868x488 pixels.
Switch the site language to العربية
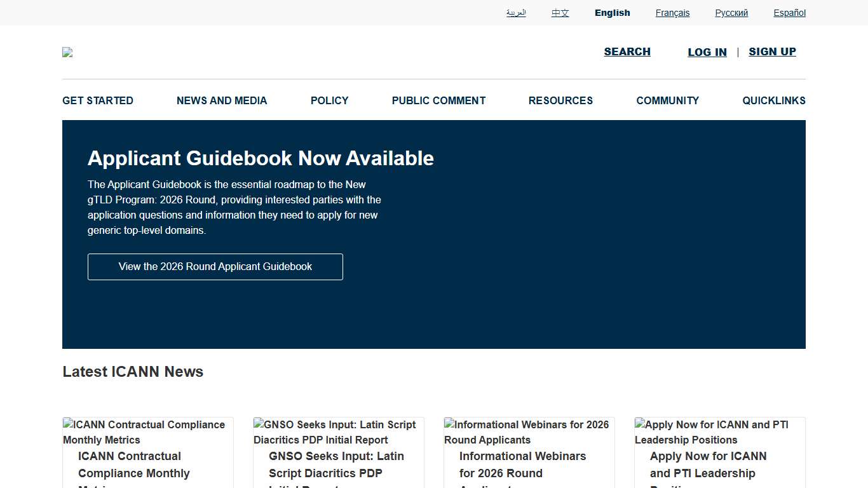[x=516, y=13]
